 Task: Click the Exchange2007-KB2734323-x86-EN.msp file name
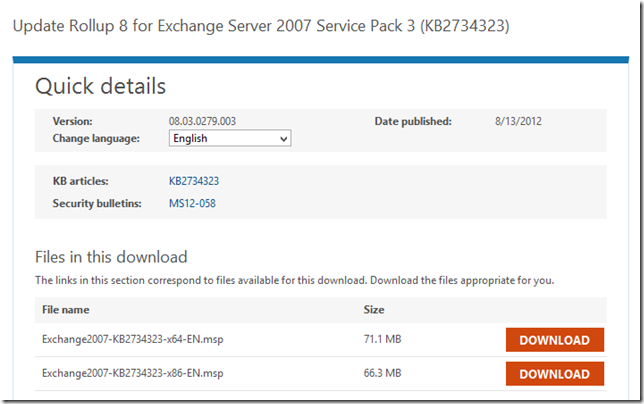132,374
